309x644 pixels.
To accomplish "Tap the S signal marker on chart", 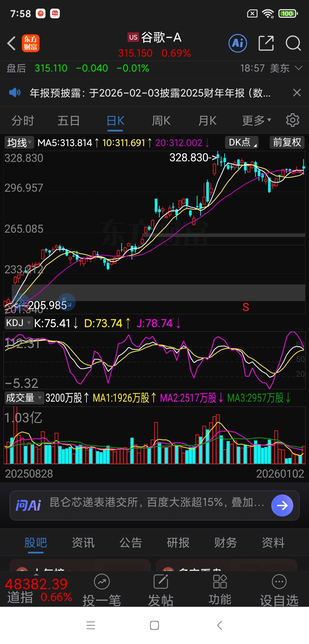I will pyautogui.click(x=246, y=307).
